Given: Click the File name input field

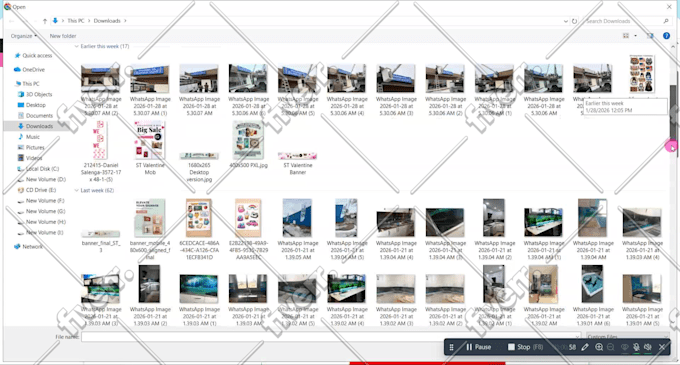Looking at the screenshot, I should (x=330, y=337).
